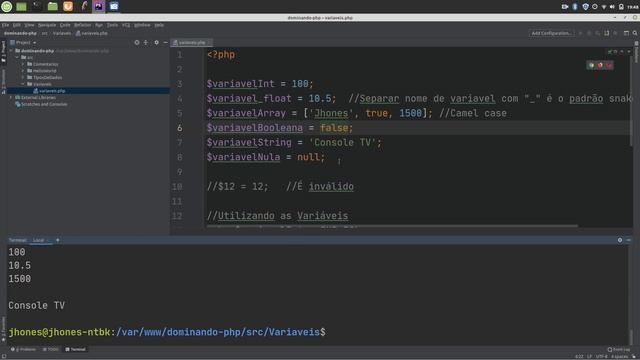Open the Linux Mint start menu
The height and width of the screenshot is (360, 640).
tap(7, 6)
